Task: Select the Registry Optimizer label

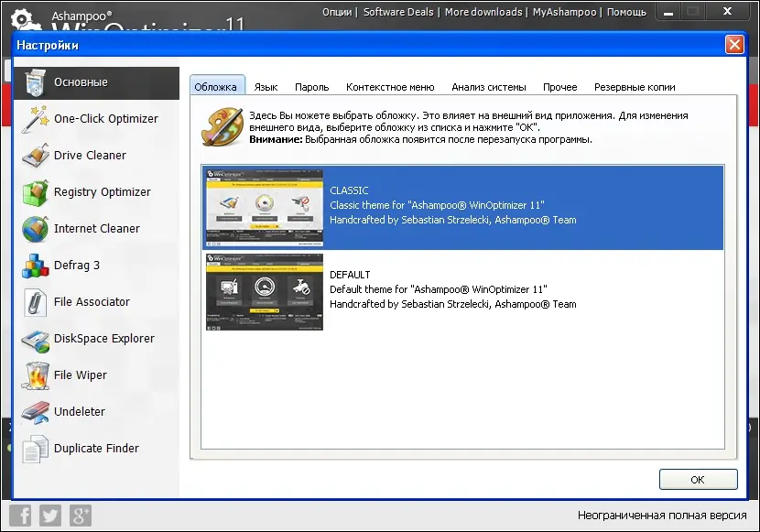Action: click(x=103, y=192)
